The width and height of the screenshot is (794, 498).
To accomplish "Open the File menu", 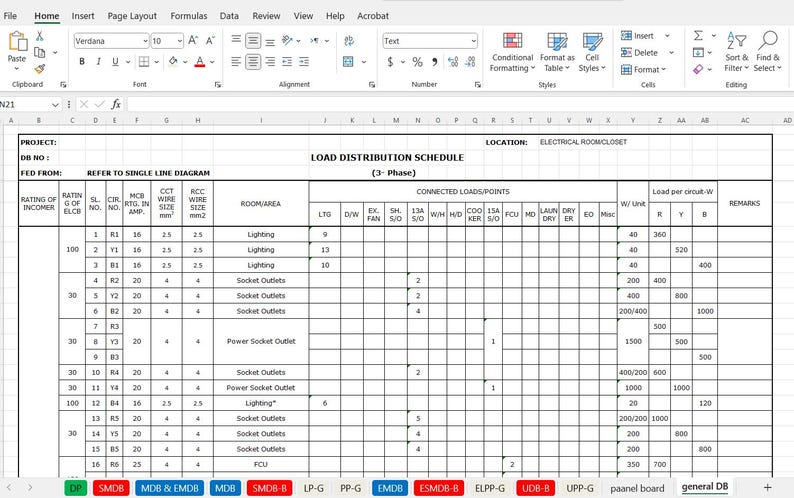I will (10, 16).
